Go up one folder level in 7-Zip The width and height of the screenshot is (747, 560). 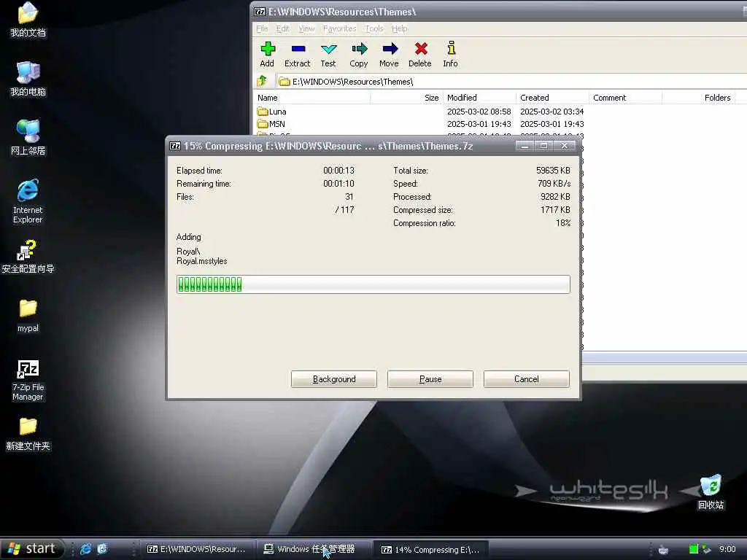[262, 81]
